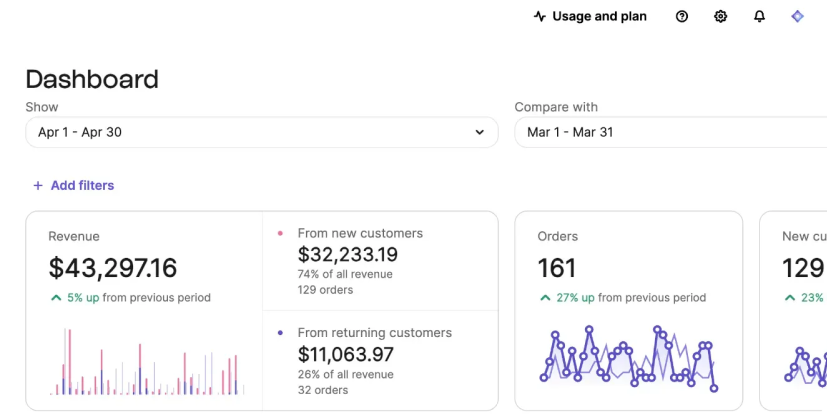Open notifications bell icon
The width and height of the screenshot is (827, 420).
(x=759, y=17)
